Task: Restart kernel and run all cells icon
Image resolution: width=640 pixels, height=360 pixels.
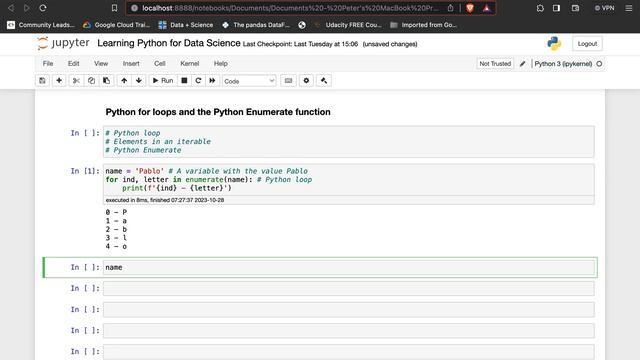Action: tap(212, 81)
